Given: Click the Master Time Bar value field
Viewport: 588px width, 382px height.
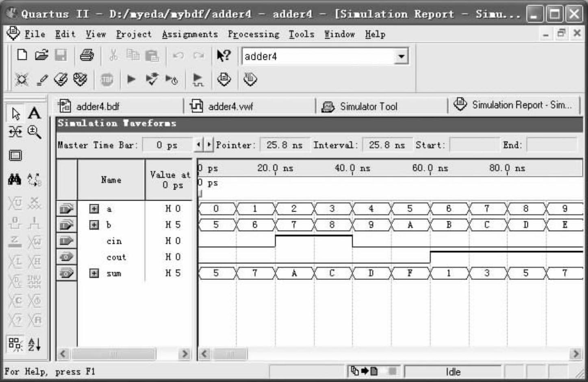Looking at the screenshot, I should pyautogui.click(x=167, y=145).
